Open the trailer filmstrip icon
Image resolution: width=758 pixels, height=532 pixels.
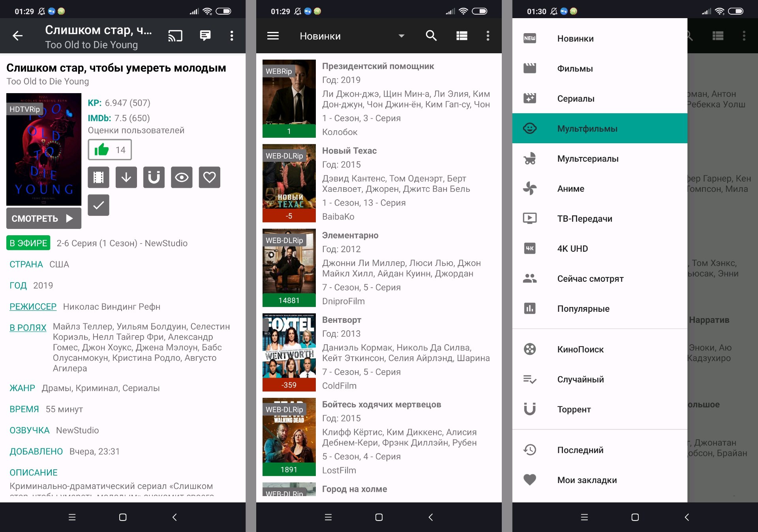click(x=98, y=177)
